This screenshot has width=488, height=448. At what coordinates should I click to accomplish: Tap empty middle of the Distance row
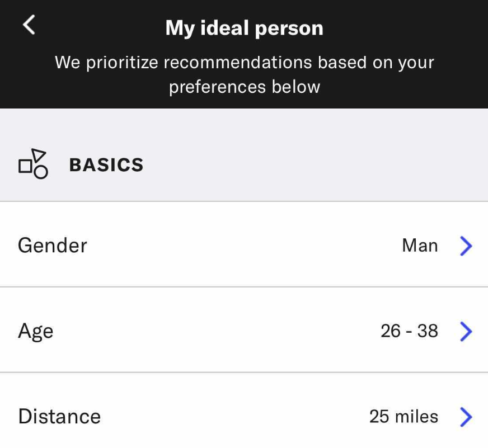coord(233,416)
